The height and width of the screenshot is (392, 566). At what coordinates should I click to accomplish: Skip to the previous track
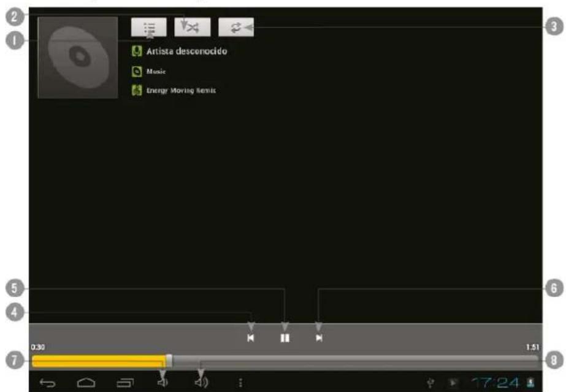[x=251, y=338]
